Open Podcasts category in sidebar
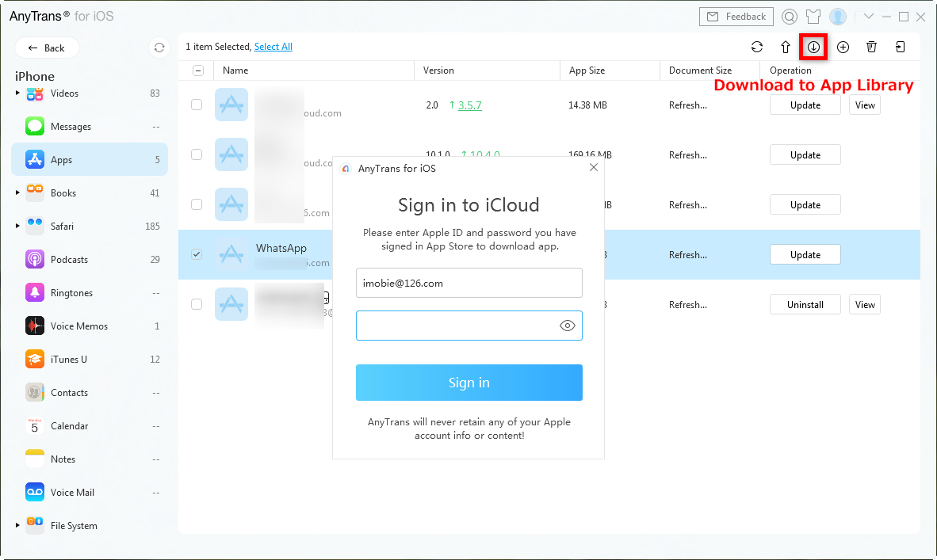 [x=90, y=260]
